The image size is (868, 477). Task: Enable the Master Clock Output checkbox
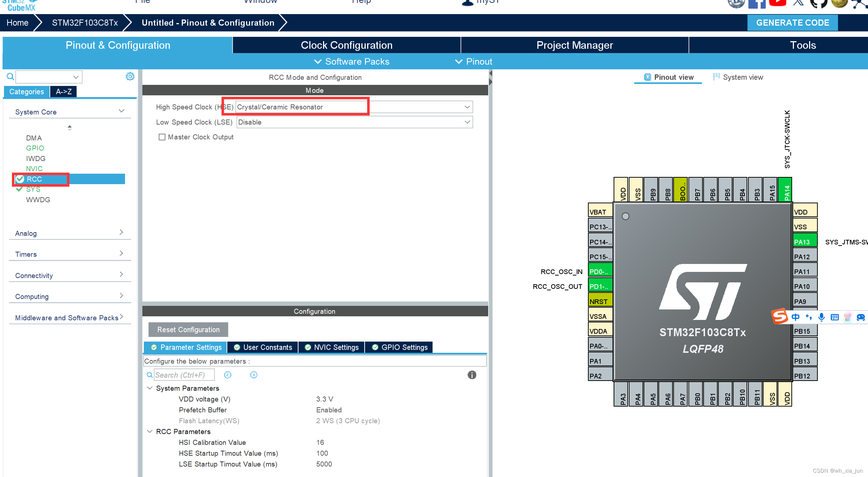click(162, 137)
